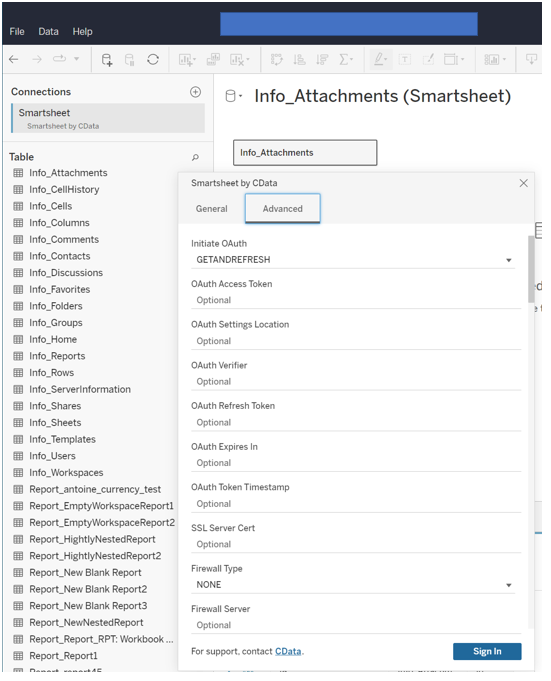551x681 pixels.
Task: Click the fix axes pencil icon
Action: click(428, 59)
